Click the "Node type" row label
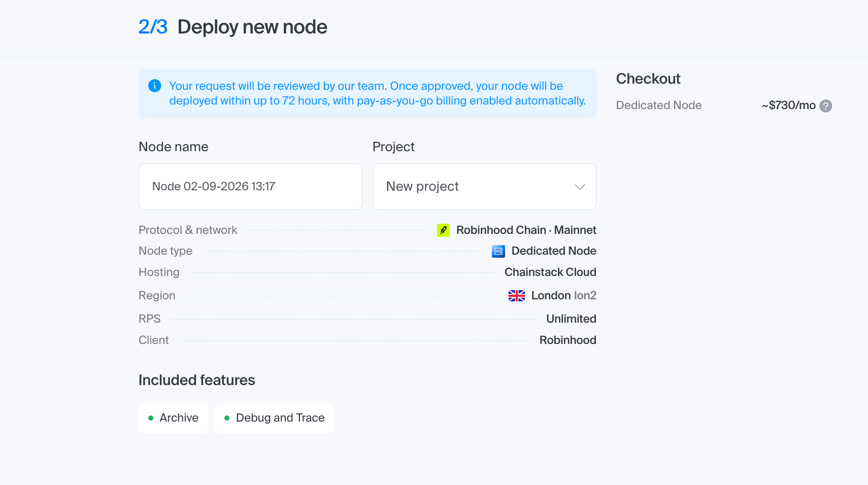The height and width of the screenshot is (485, 868). pyautogui.click(x=165, y=251)
